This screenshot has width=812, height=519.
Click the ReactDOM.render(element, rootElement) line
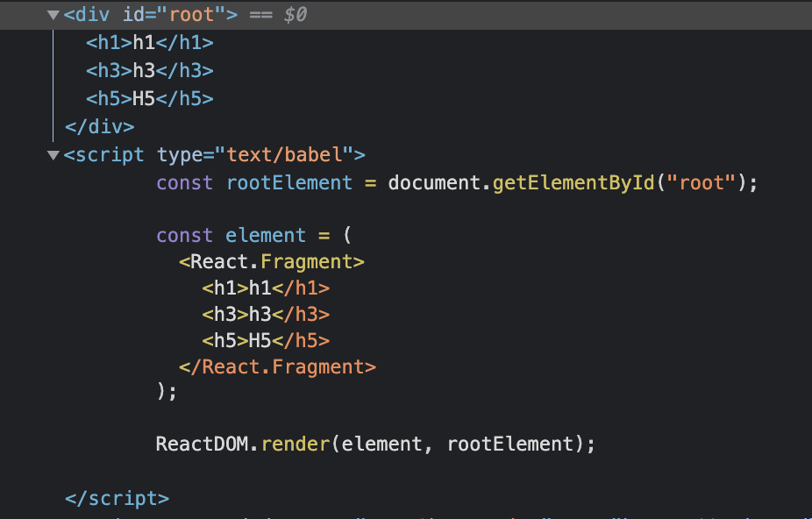375,444
